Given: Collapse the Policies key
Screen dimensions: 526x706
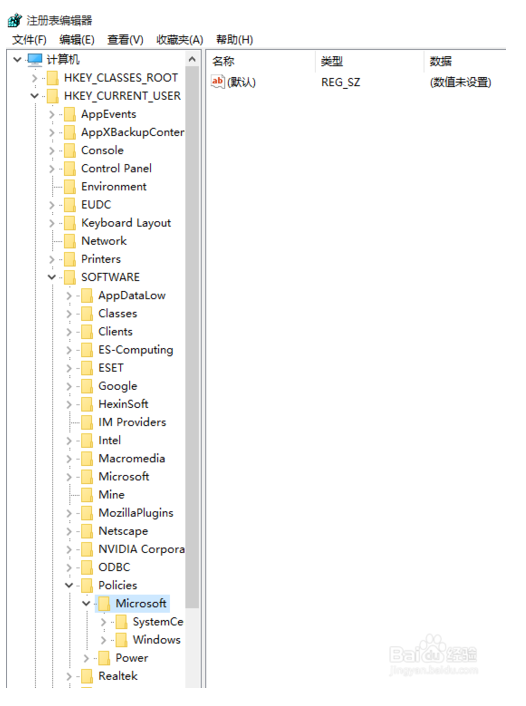Looking at the screenshot, I should pyautogui.click(x=69, y=585).
